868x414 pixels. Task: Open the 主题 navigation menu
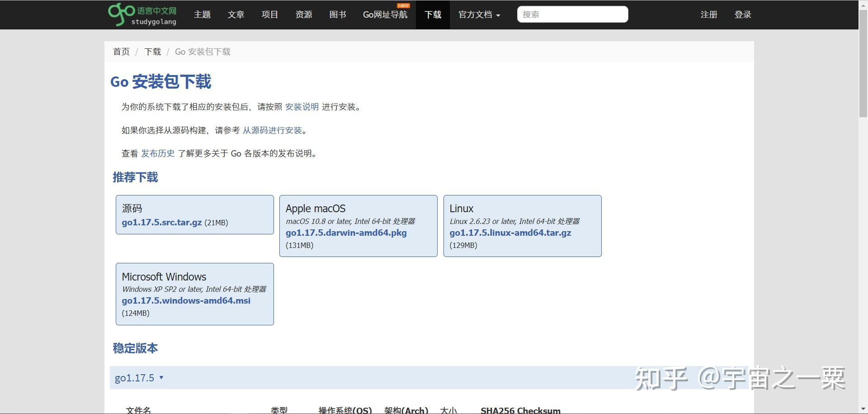202,14
